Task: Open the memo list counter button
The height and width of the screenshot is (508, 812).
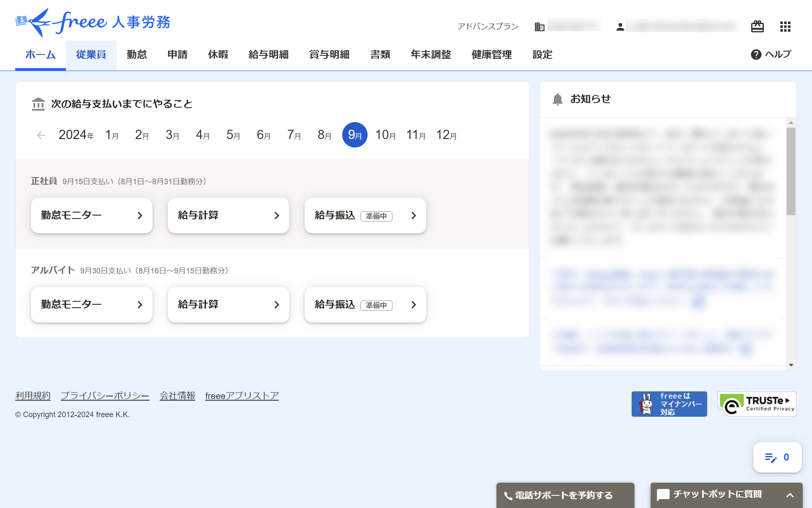Action: coord(777,457)
